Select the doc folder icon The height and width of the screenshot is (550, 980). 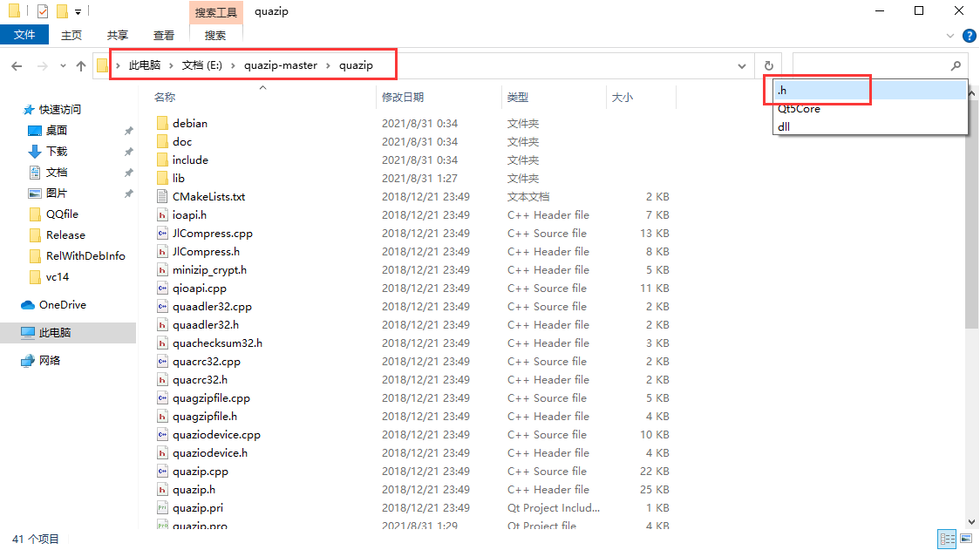[162, 141]
